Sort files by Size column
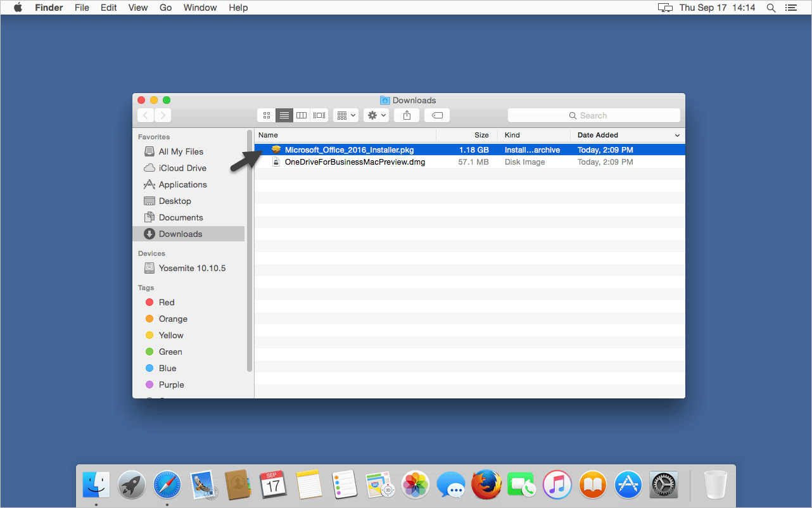The image size is (812, 508). (x=467, y=135)
